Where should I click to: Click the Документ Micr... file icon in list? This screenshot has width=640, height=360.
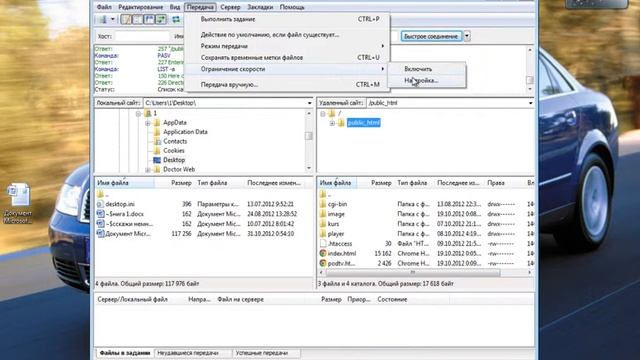point(100,234)
